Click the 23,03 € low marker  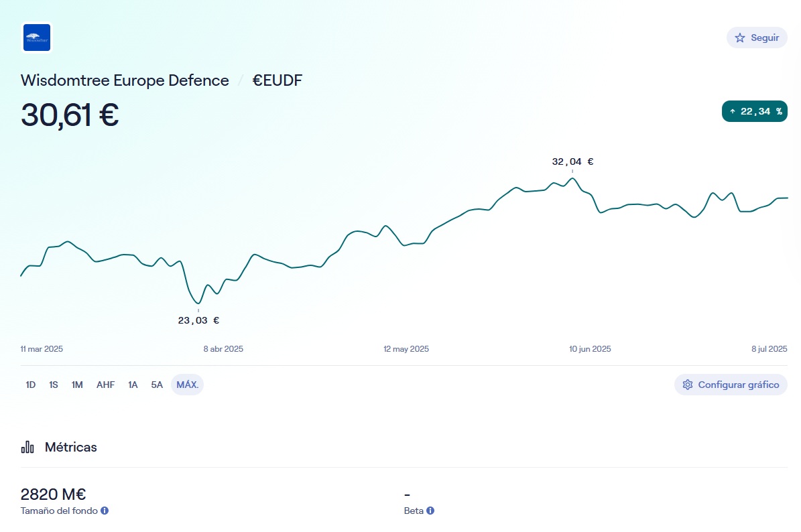click(x=198, y=320)
